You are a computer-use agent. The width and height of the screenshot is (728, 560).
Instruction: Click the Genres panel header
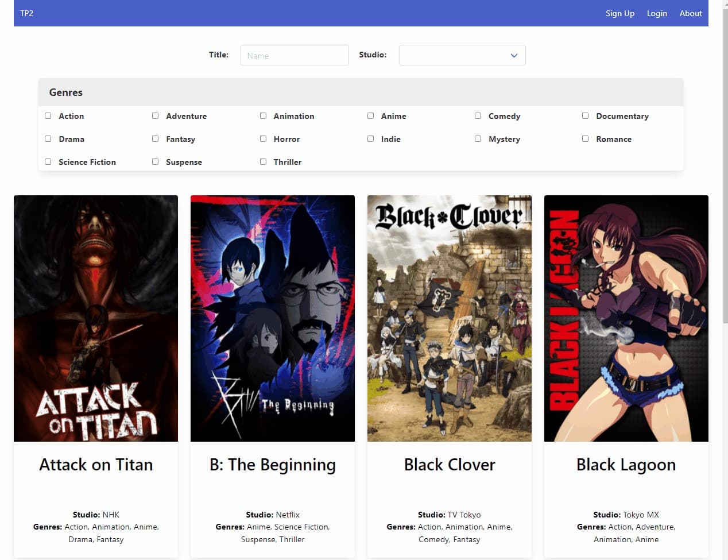point(361,92)
